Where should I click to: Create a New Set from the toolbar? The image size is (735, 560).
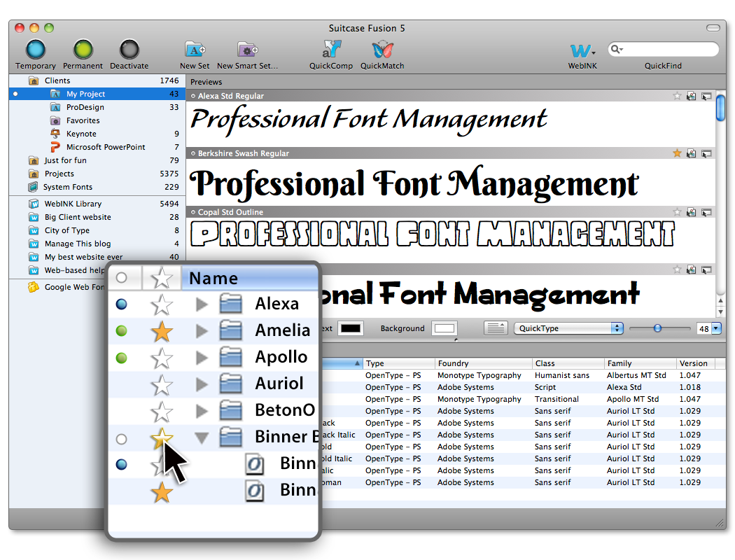pos(195,50)
